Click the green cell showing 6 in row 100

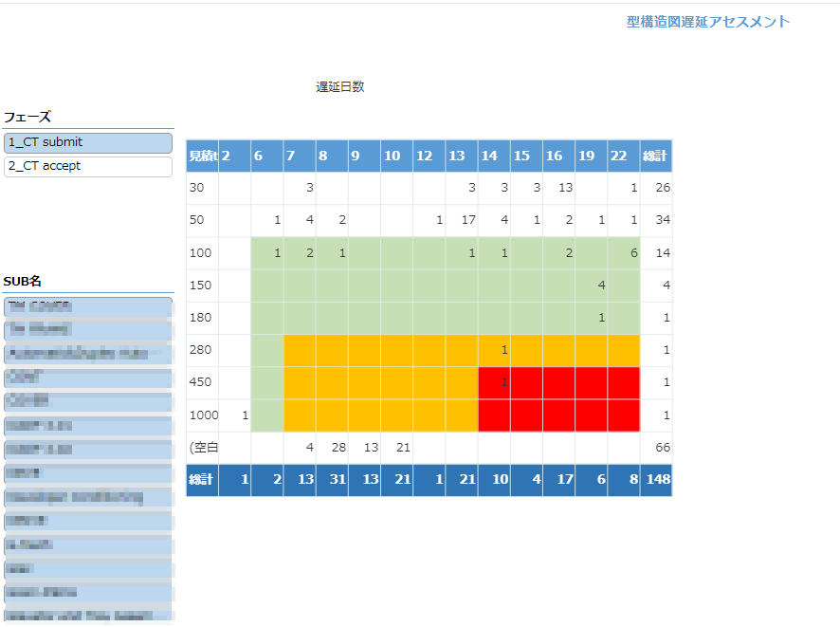coord(623,253)
